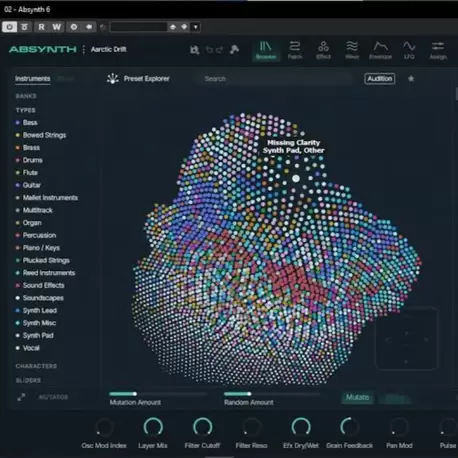Image resolution: width=458 pixels, height=458 pixels.
Task: Switch to the Envelope page
Action: 380,50
